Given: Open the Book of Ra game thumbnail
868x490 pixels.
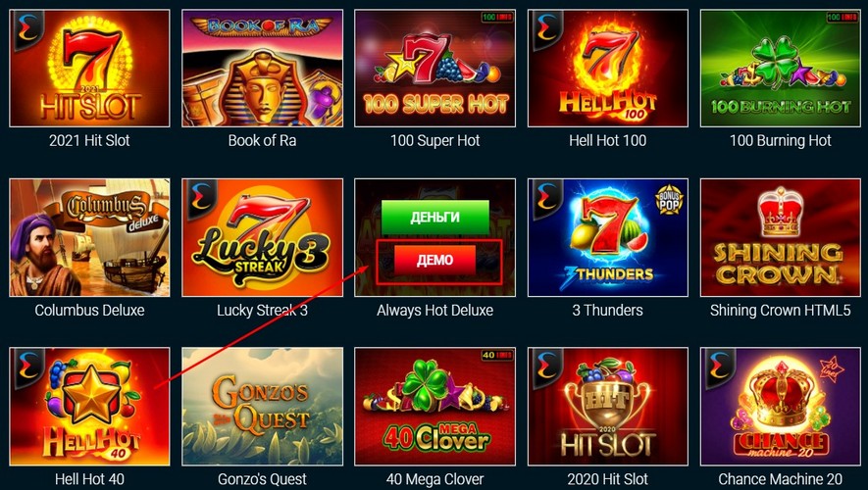Looking at the screenshot, I should coord(263,68).
